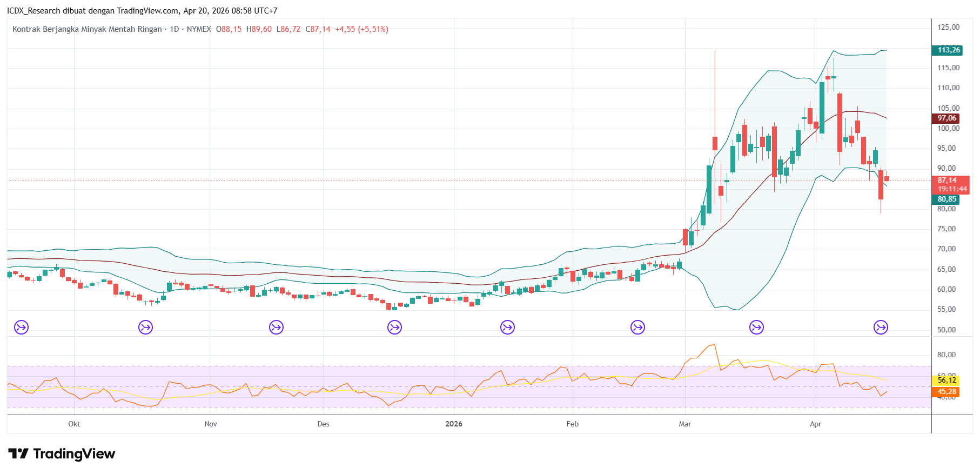Click the 2026 label on the time axis
This screenshot has width=980, height=474.
(x=454, y=424)
